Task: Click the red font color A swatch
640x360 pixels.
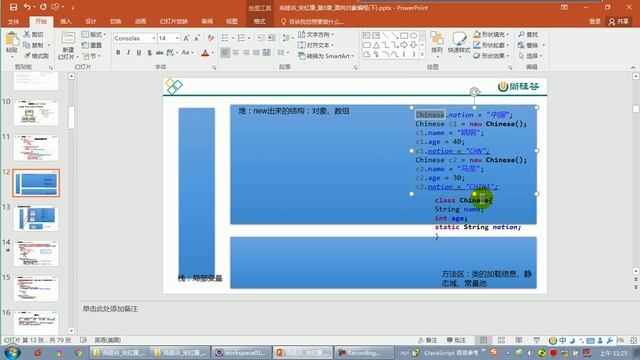Action: click(x=205, y=53)
